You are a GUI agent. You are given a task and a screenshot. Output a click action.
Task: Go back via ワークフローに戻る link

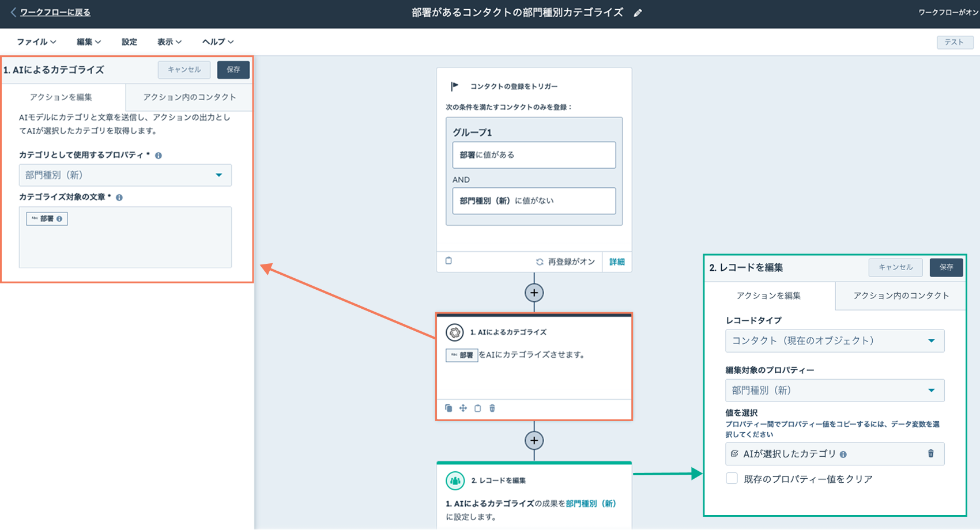pos(55,12)
